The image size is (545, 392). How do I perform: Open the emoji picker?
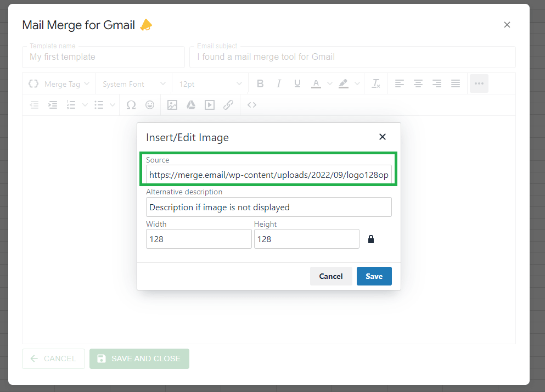click(150, 105)
